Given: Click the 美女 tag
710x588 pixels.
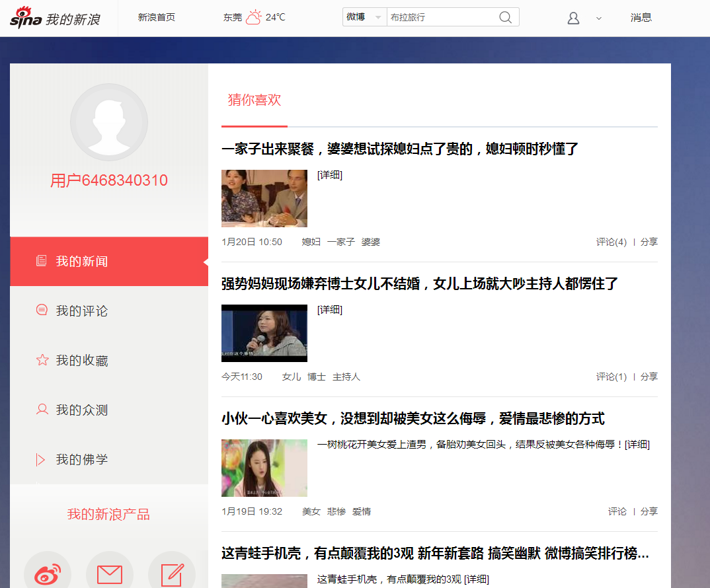Looking at the screenshot, I should coord(311,511).
